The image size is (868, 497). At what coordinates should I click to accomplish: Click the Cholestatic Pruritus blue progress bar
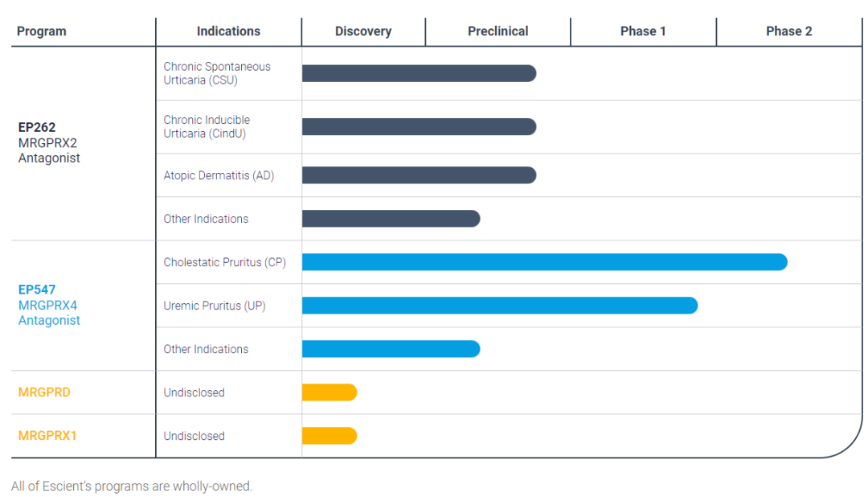click(x=544, y=262)
